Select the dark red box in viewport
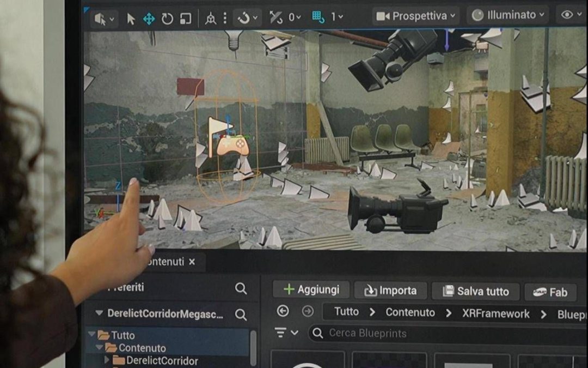The image size is (588, 368). point(191,87)
